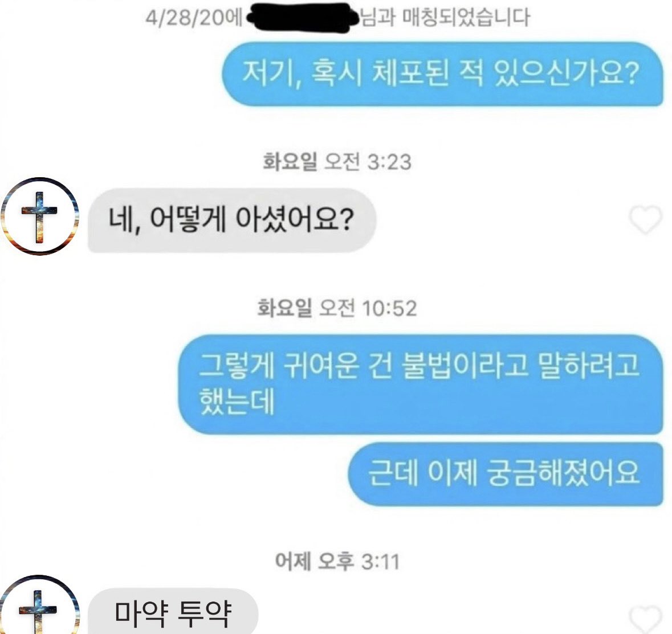Select the '마약 투약' gray bubble
Image resolution: width=672 pixels, height=634 pixels.
point(173,611)
